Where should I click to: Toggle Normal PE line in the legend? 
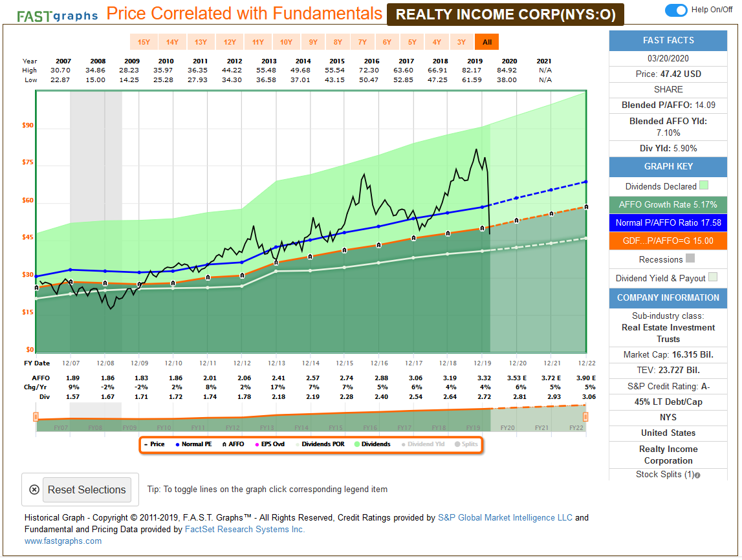[x=193, y=445]
